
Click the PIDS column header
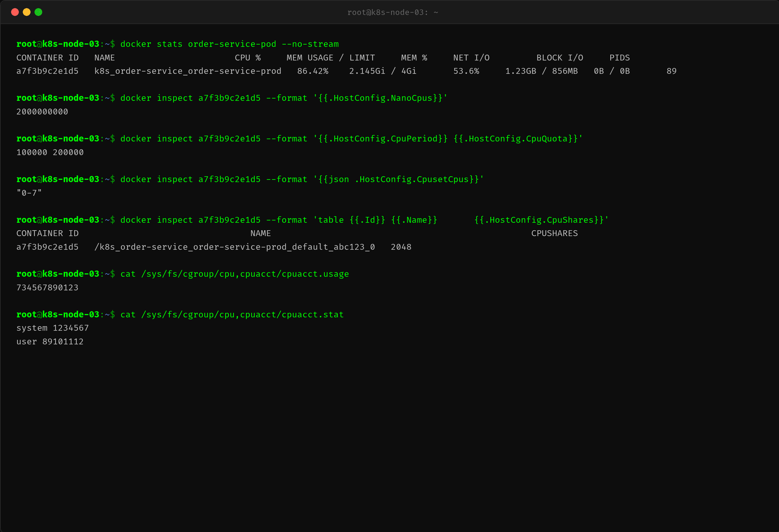point(619,58)
